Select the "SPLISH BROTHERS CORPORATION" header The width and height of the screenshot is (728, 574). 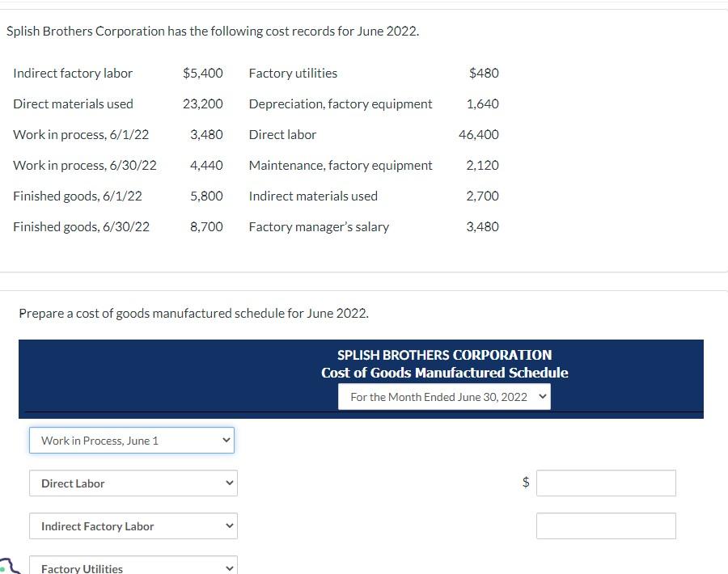click(x=443, y=355)
